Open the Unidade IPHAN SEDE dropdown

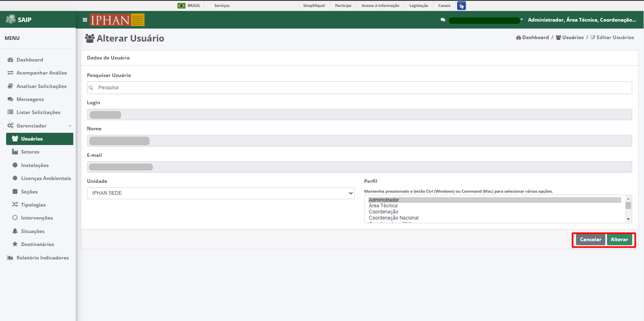pos(221,193)
